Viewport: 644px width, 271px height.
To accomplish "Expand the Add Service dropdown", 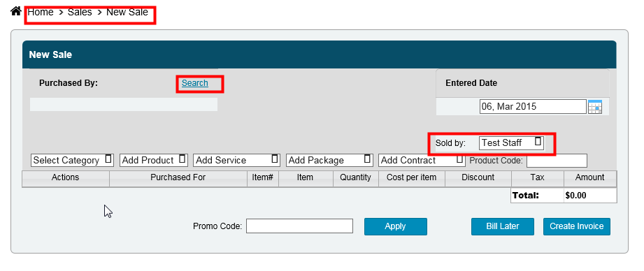I will (236, 161).
